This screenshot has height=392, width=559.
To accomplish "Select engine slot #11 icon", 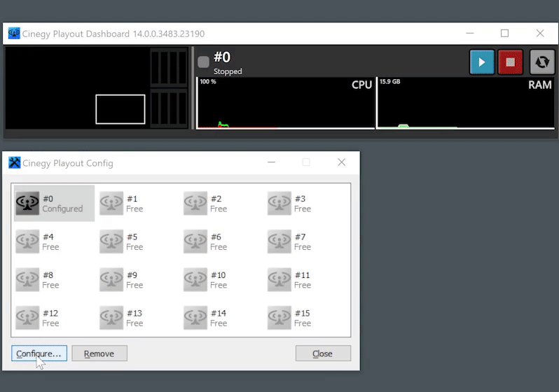I will [x=279, y=280].
